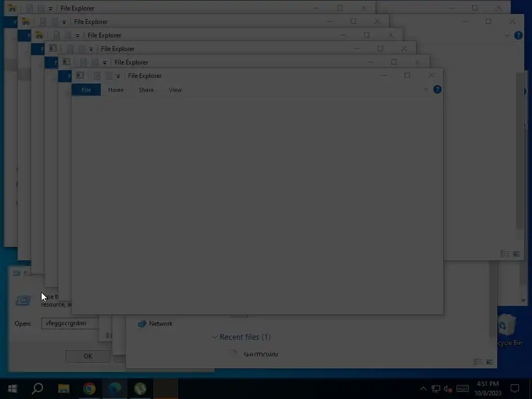This screenshot has height=399, width=532.
Task: Open the Windows Start menu
Action: (12, 389)
